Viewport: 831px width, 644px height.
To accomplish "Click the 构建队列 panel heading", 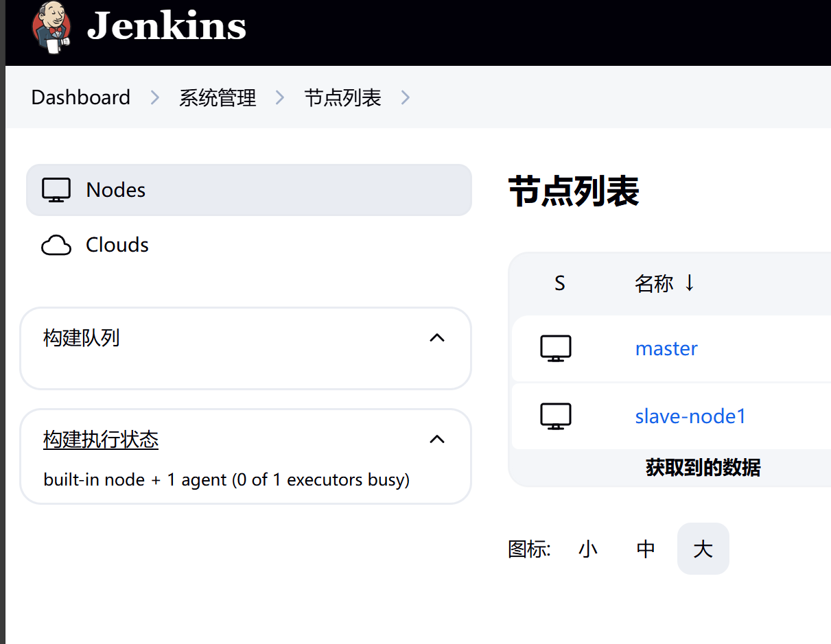I will [x=82, y=337].
